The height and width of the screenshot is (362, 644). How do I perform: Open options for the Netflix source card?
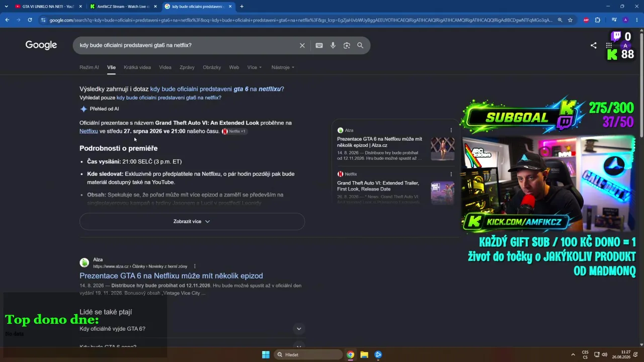tap(451, 174)
